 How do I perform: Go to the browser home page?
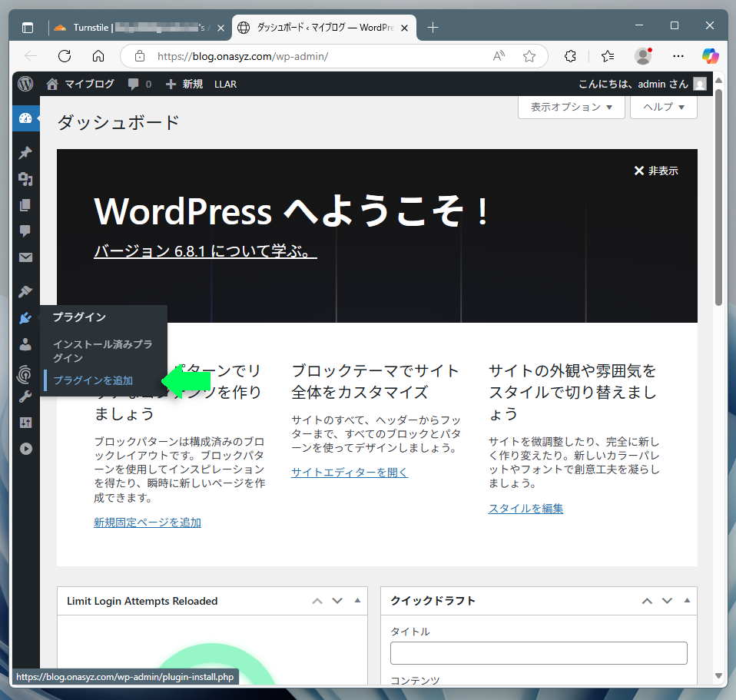98,56
